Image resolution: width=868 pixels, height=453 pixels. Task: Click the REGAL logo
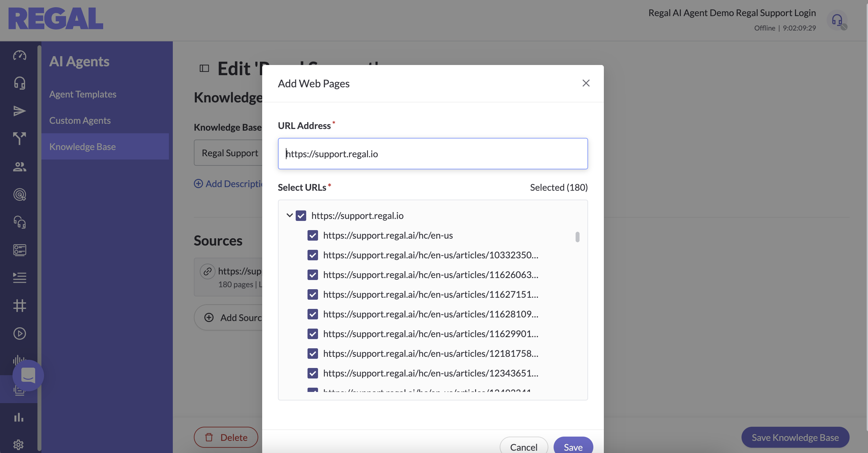click(x=56, y=18)
